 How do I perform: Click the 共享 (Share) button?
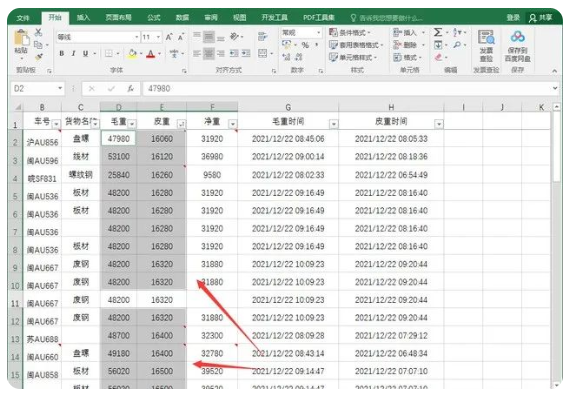tap(540, 18)
